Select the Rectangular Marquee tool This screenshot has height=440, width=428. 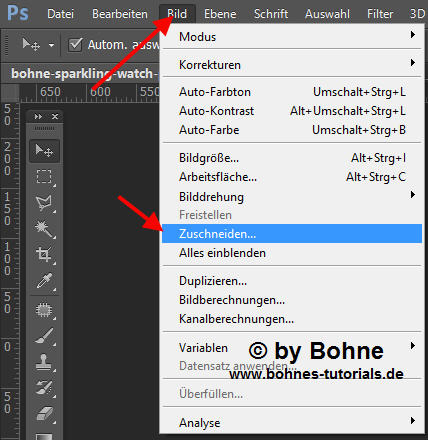pos(44,177)
